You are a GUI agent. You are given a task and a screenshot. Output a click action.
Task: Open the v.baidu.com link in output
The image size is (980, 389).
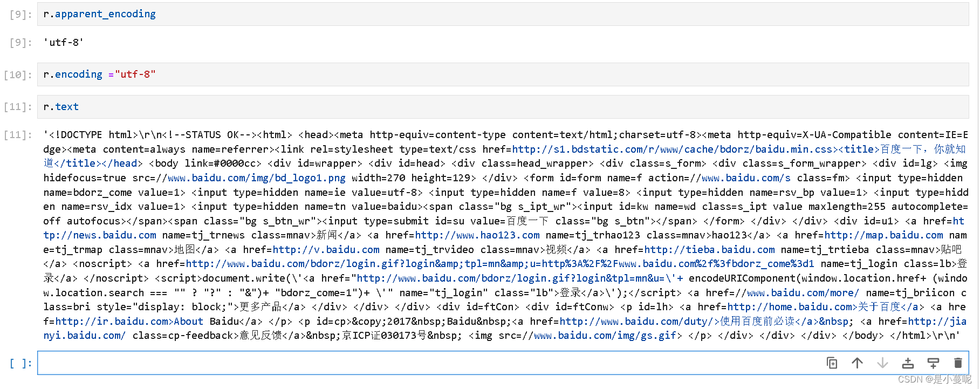[326, 250]
